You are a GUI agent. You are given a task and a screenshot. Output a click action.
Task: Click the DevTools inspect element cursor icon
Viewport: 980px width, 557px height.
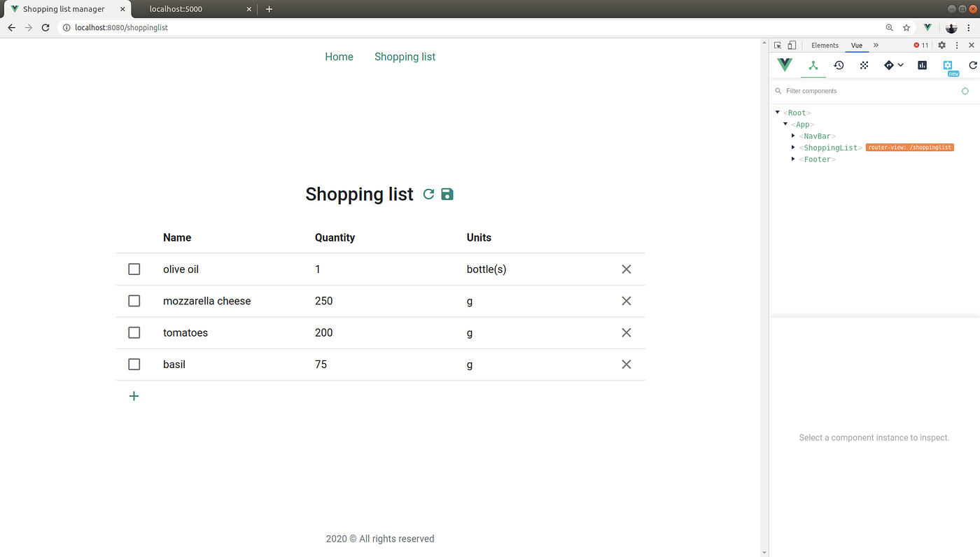click(778, 45)
